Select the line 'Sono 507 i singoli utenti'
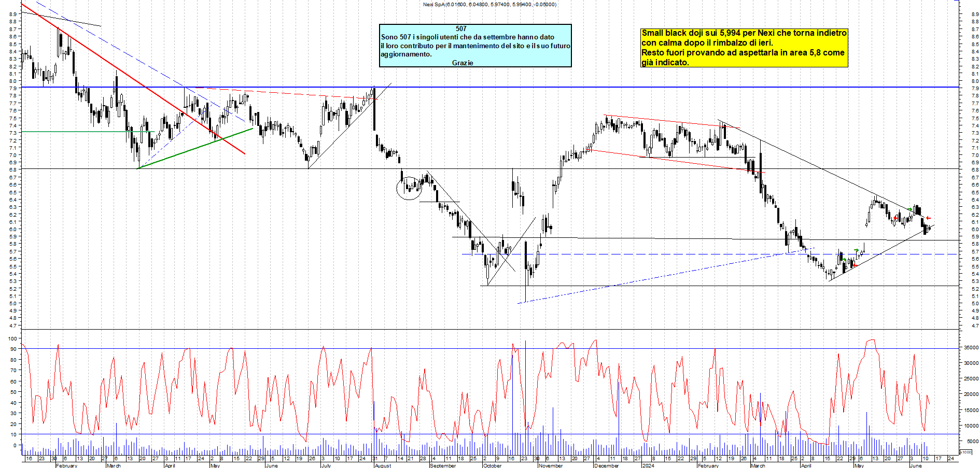980x468 pixels. point(467,37)
